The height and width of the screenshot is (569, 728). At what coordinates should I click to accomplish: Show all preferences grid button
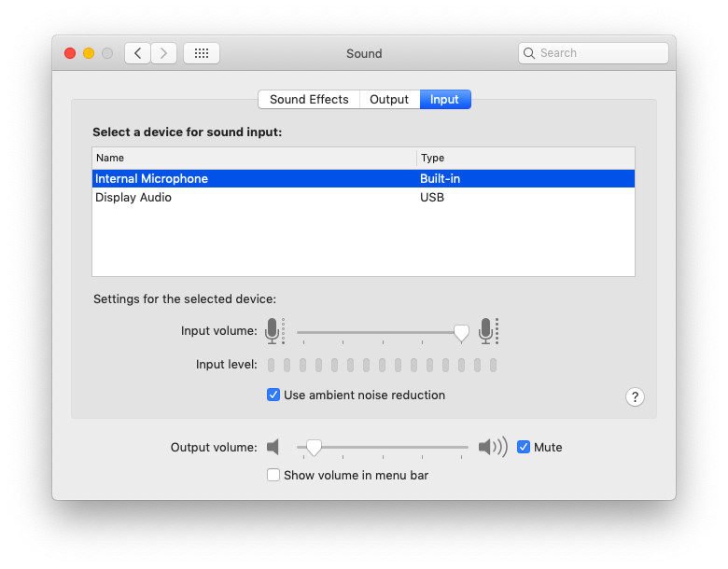coord(202,53)
